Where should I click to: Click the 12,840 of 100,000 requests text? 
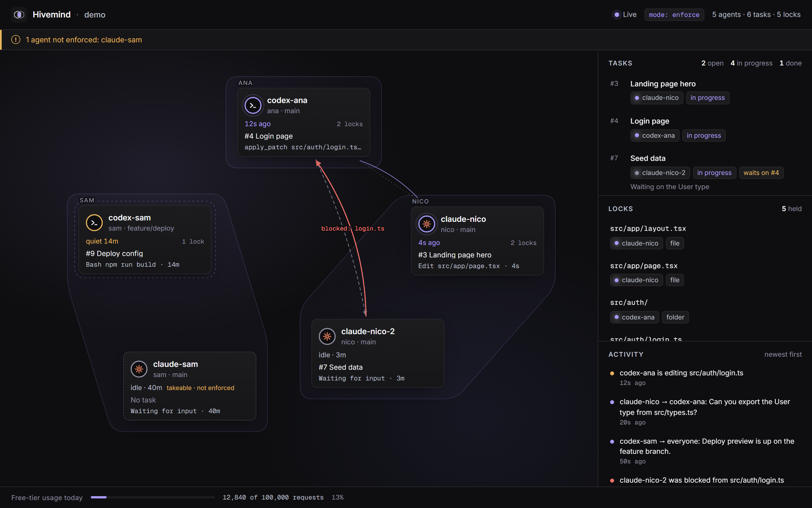(273, 497)
